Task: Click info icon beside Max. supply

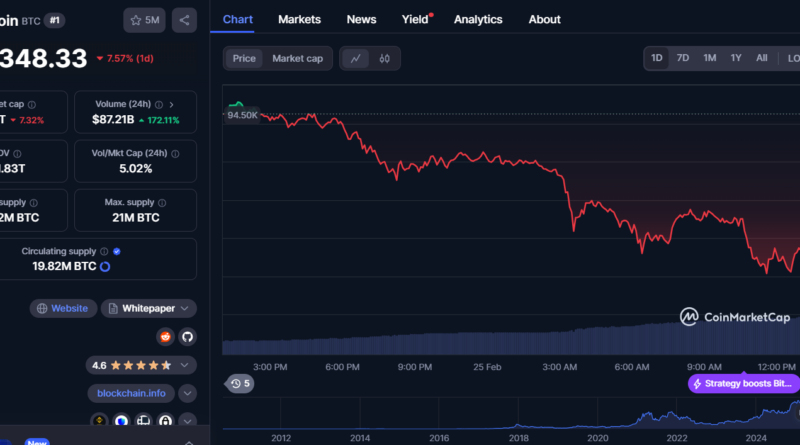Action: 162,203
